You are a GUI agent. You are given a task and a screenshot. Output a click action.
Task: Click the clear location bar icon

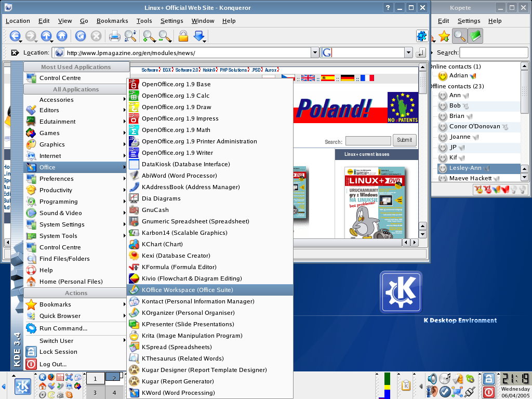pos(15,52)
